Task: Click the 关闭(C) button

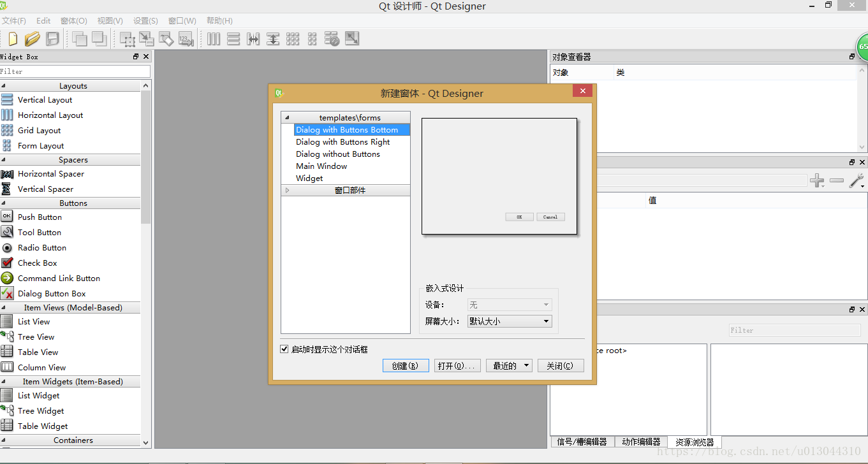Action: pyautogui.click(x=560, y=365)
